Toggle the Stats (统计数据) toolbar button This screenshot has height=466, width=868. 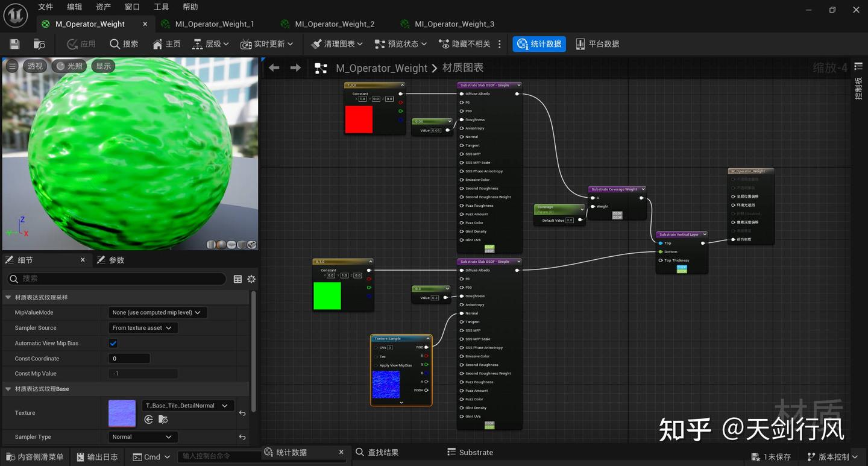pos(539,44)
